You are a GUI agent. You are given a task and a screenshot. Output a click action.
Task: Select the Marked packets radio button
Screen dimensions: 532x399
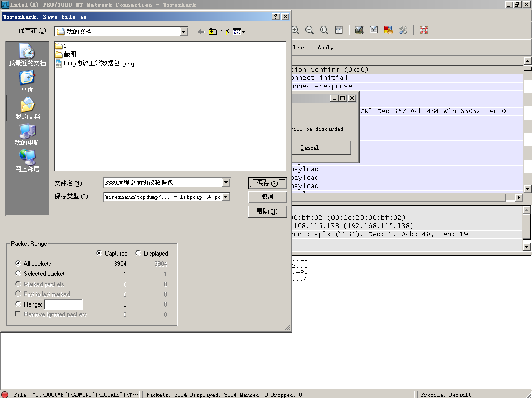tap(18, 284)
